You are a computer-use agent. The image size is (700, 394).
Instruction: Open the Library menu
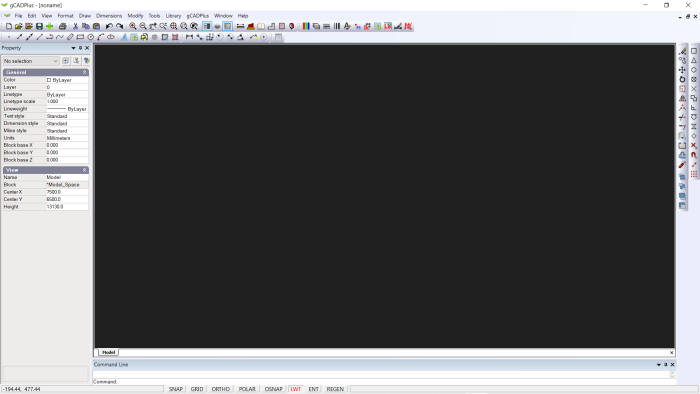point(173,16)
